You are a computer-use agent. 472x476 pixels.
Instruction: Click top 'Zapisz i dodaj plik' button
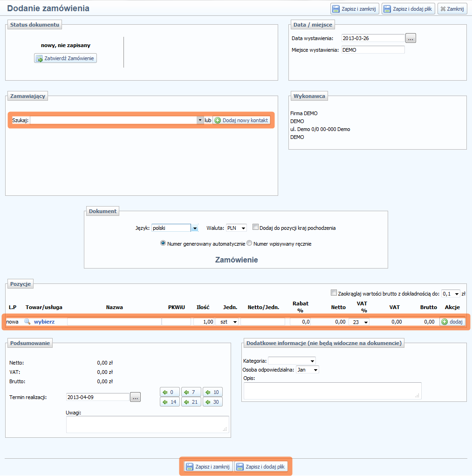pyautogui.click(x=408, y=9)
